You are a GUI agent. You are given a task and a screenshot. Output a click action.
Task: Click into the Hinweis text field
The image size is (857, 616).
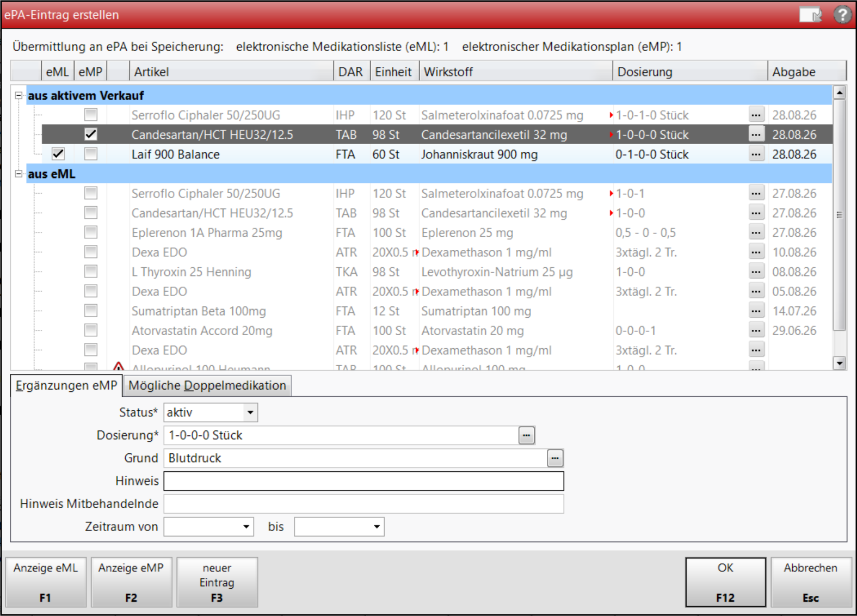363,481
